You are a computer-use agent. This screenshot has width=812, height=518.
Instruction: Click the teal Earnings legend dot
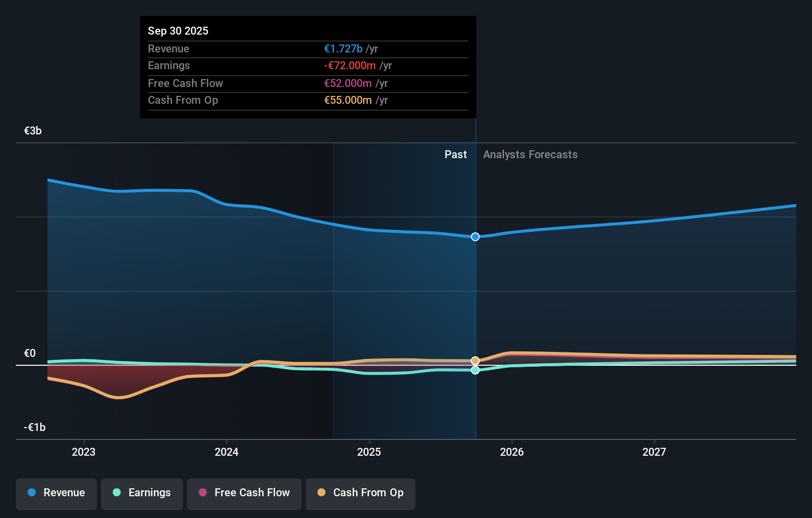tap(117, 493)
